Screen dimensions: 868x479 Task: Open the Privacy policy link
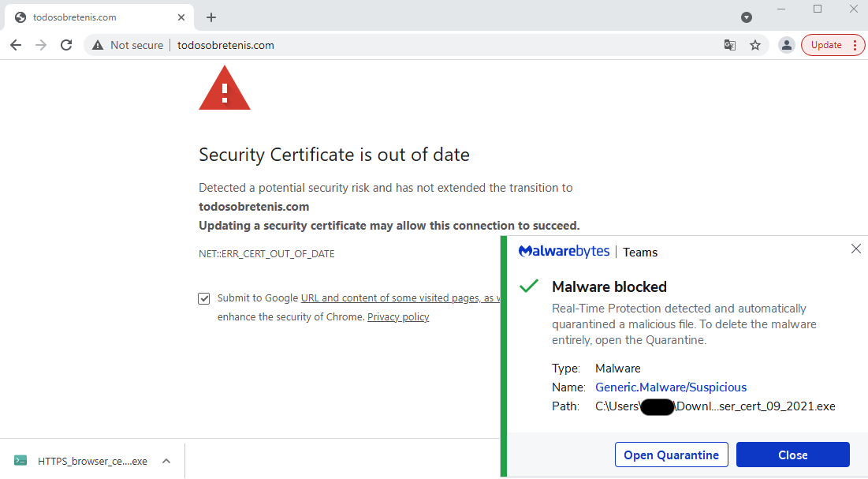(x=398, y=316)
